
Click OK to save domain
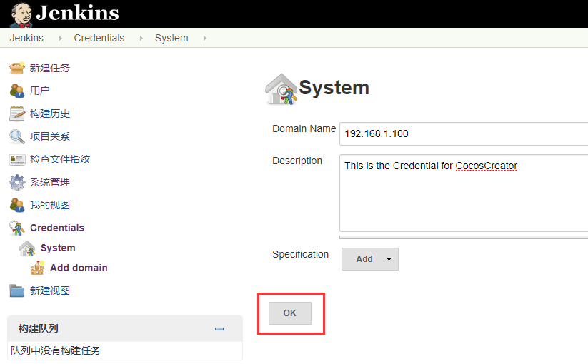coord(290,313)
